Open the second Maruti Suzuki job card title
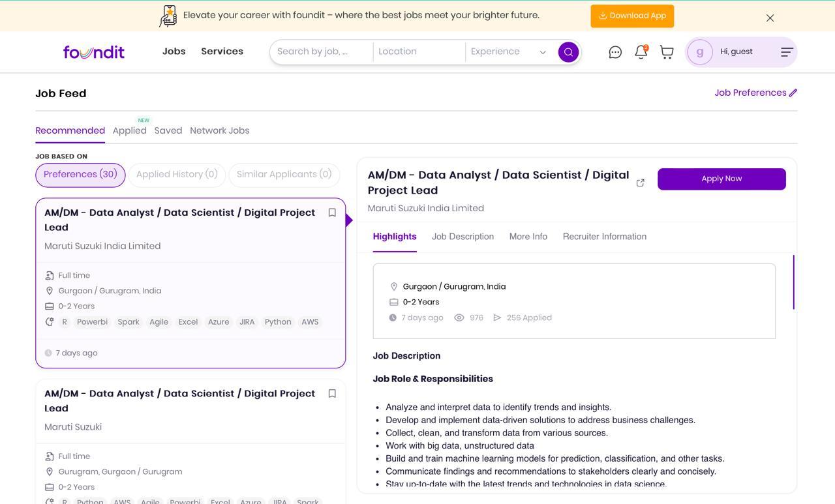Screen dimensions: 835x504 pyautogui.click(x=179, y=401)
